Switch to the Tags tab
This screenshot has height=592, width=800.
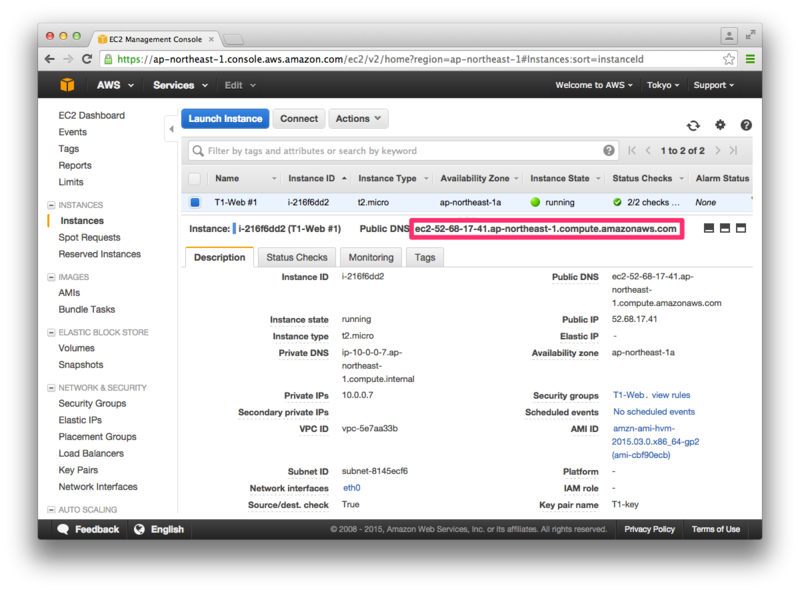[x=424, y=257]
